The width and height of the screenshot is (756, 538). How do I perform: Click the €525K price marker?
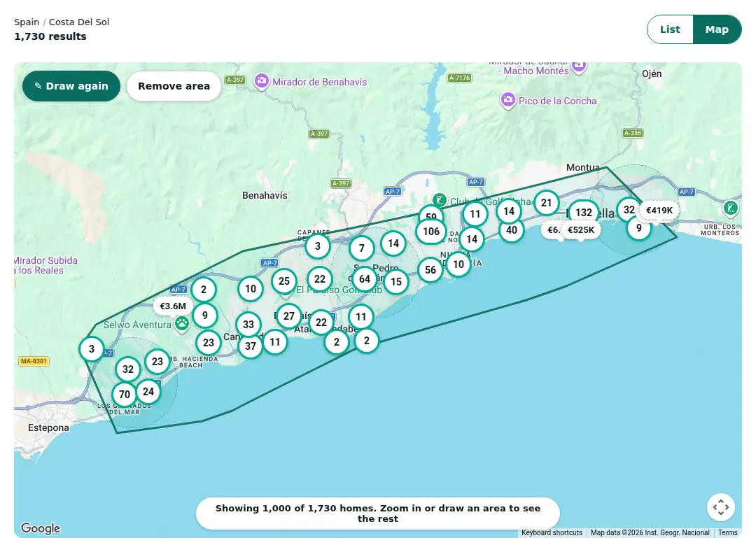(x=581, y=230)
